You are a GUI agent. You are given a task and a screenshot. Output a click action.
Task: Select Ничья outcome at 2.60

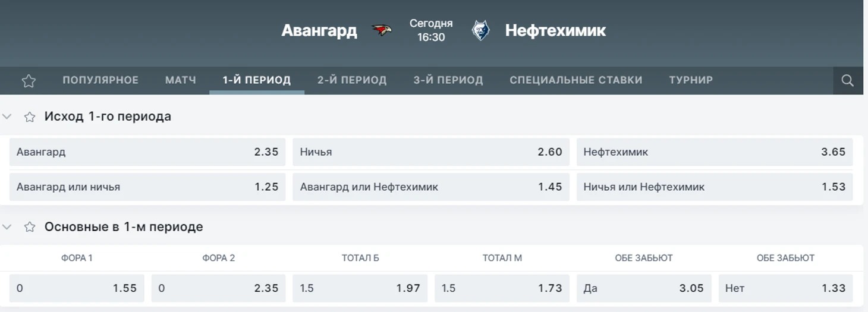(x=431, y=152)
